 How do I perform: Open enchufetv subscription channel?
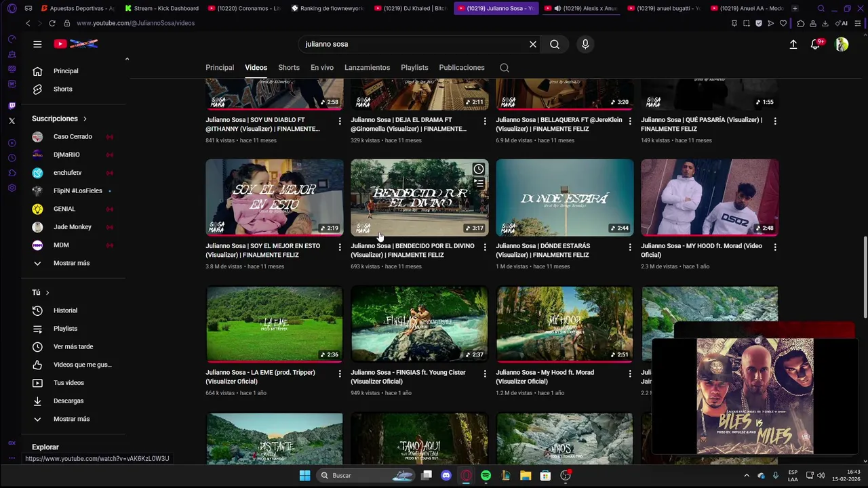[x=73, y=173]
